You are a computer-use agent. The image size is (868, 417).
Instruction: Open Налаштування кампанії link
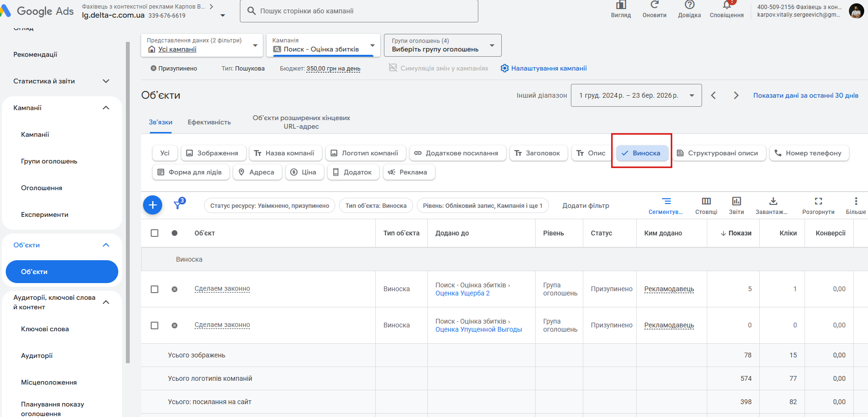[x=544, y=68]
